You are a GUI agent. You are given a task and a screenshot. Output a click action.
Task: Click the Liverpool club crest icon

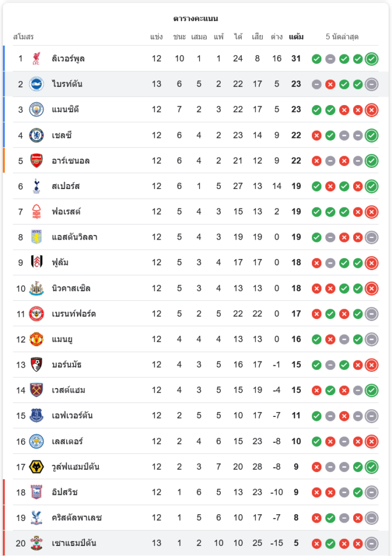tap(36, 58)
